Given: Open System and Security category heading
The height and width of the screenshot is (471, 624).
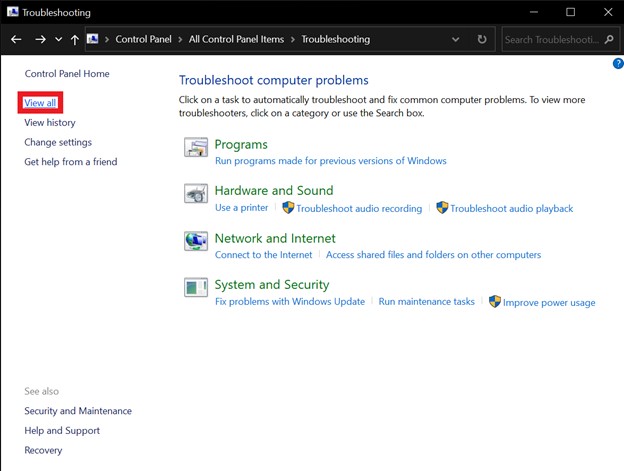Looking at the screenshot, I should (x=272, y=285).
